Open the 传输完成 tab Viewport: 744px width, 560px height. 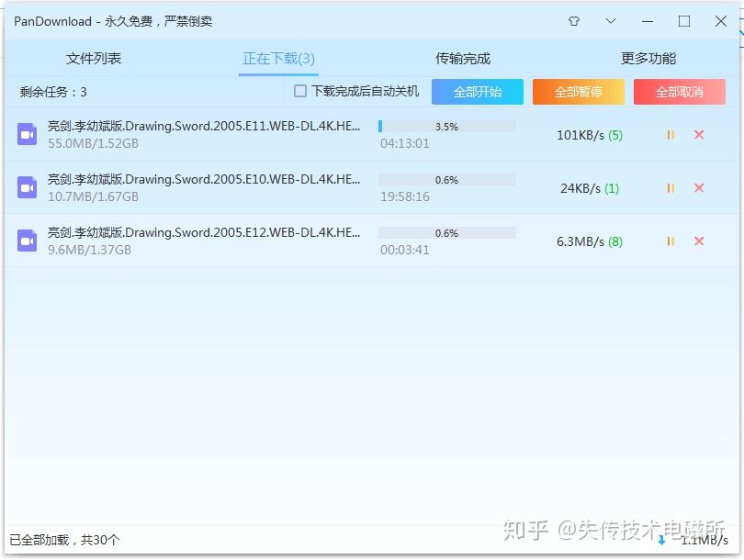point(463,59)
